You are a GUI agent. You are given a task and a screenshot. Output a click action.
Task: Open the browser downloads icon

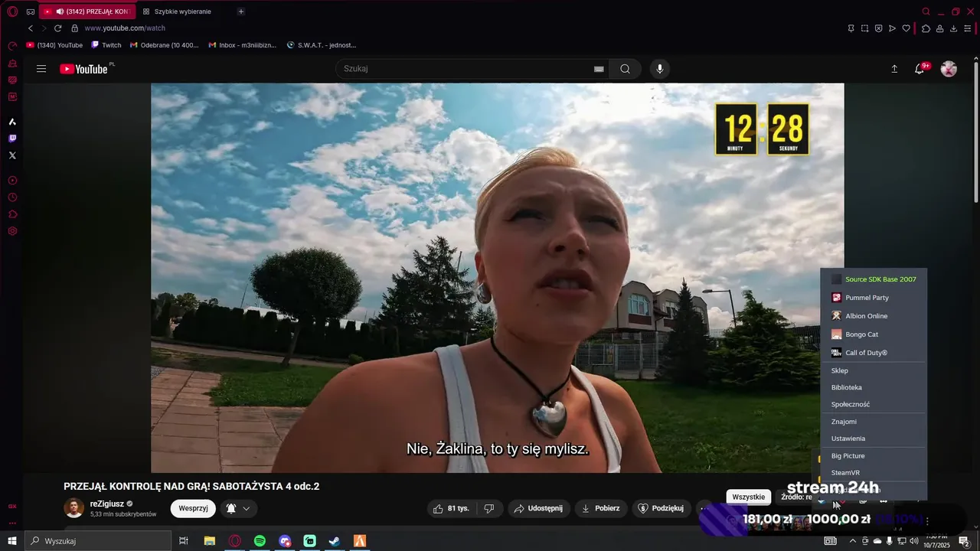tap(953, 28)
